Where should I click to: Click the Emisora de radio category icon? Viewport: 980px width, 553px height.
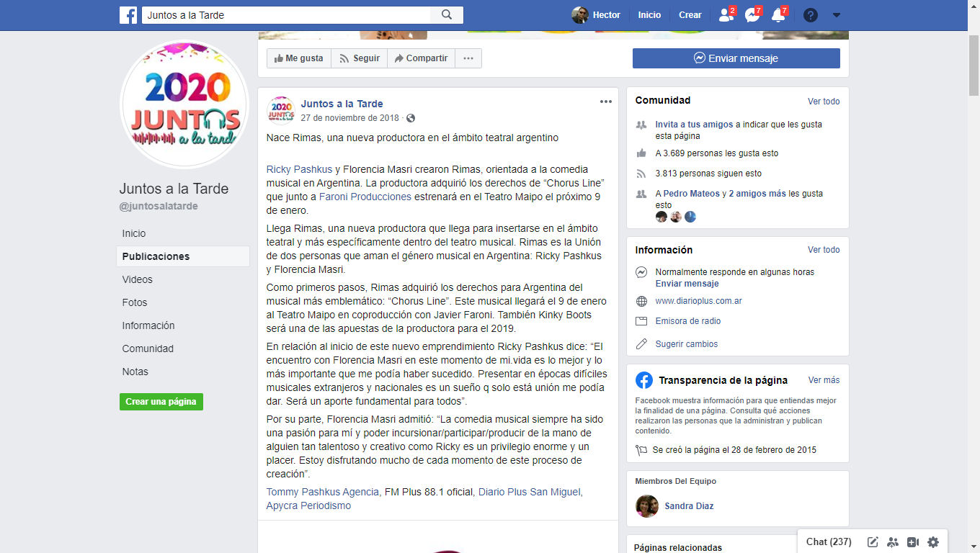(x=641, y=321)
